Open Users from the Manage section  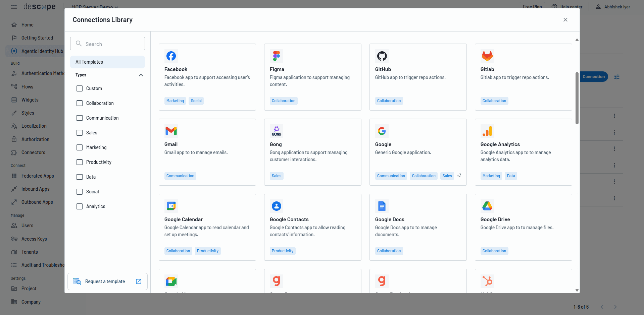(27, 226)
